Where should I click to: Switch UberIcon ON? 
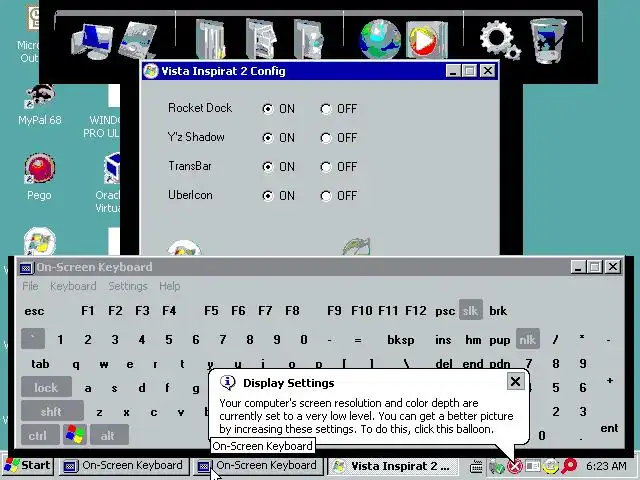tap(268, 196)
